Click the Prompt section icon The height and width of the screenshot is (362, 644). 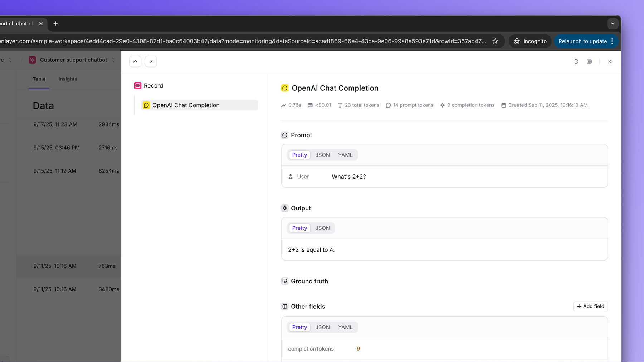pyautogui.click(x=285, y=135)
